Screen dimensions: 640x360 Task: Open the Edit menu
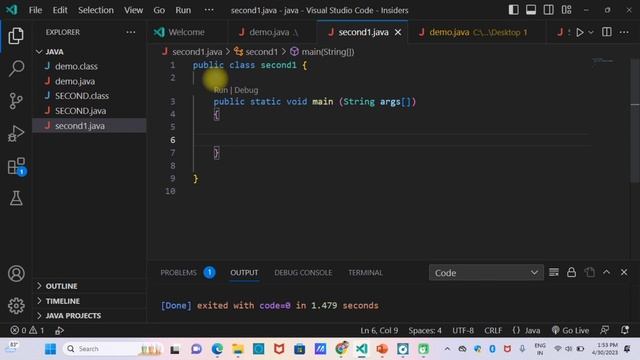pyautogui.click(x=60, y=10)
